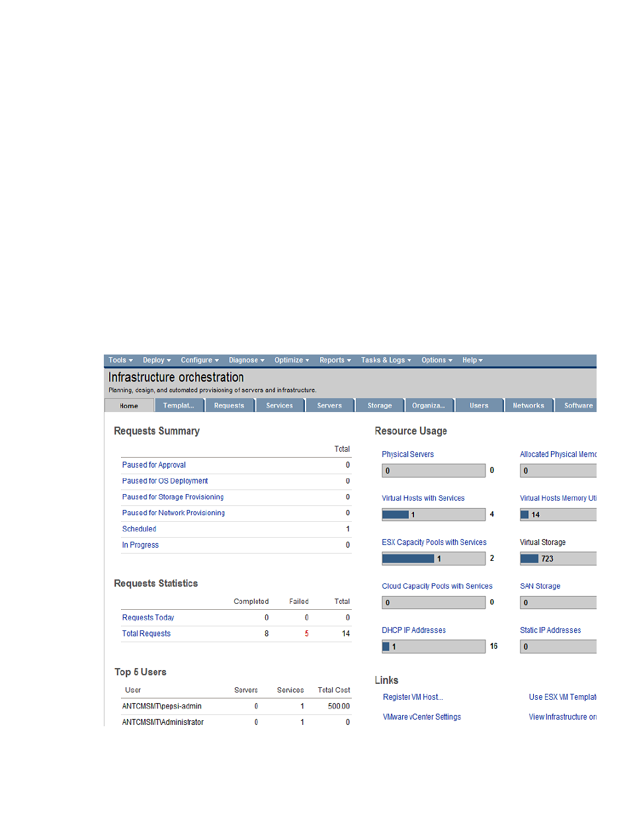Click the Static IP Addresses link
This screenshot has height=840, width=631.
point(551,630)
